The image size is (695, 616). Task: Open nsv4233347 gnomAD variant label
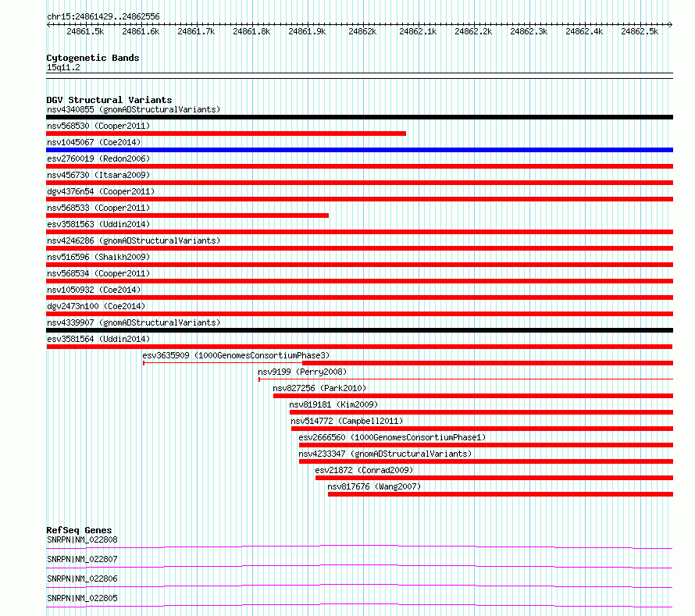tap(385, 454)
